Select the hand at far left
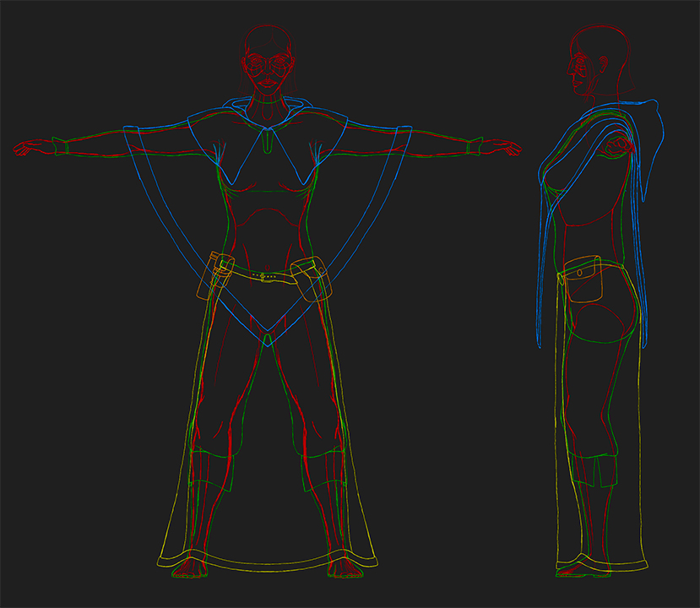The height and width of the screenshot is (608, 700). click(30, 150)
